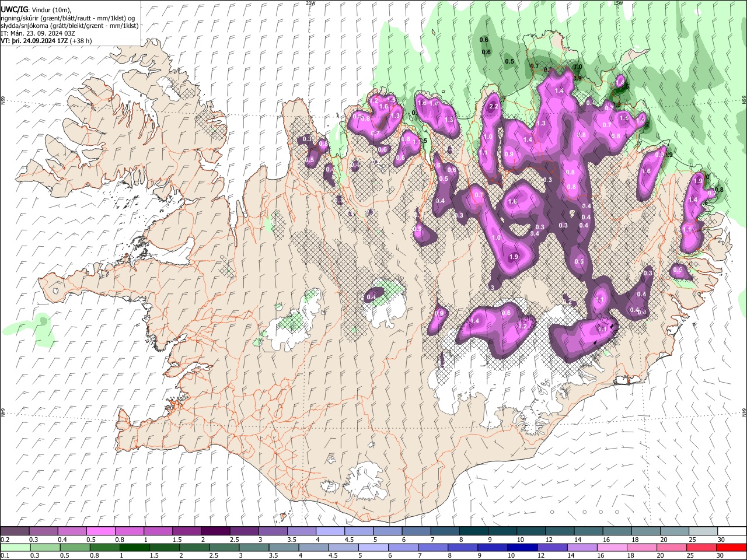This screenshot has width=747, height=560.
Task: Click the 'VT: þri. 24.09.2024 17Z' valid time
Action: (34, 41)
